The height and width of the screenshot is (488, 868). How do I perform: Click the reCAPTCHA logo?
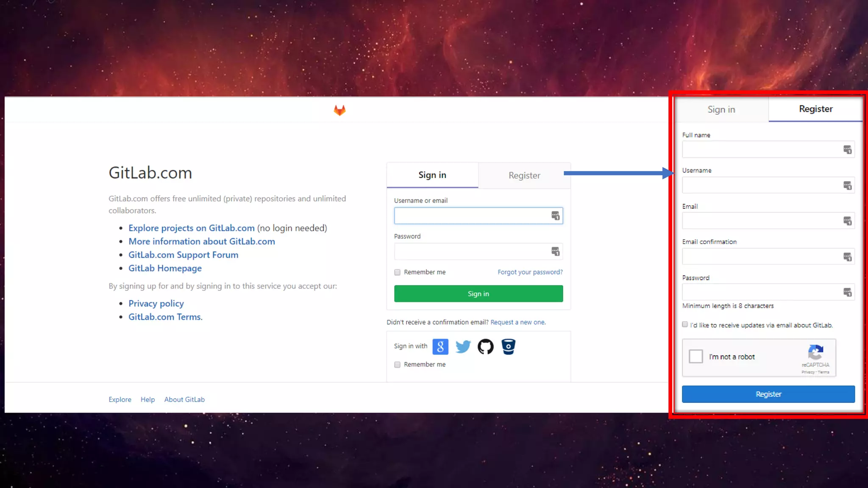(815, 352)
